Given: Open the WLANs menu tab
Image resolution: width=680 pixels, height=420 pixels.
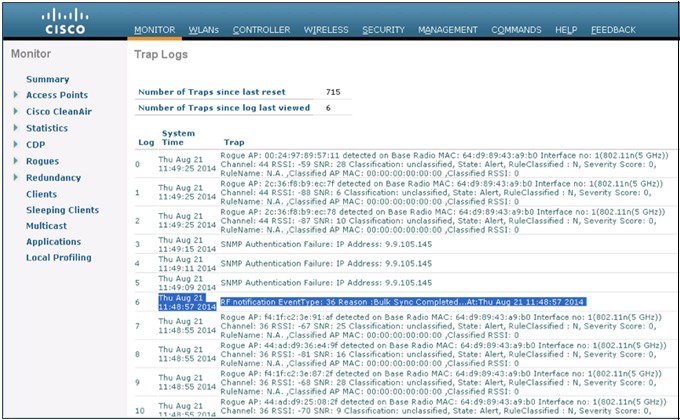Looking at the screenshot, I should click(x=203, y=30).
